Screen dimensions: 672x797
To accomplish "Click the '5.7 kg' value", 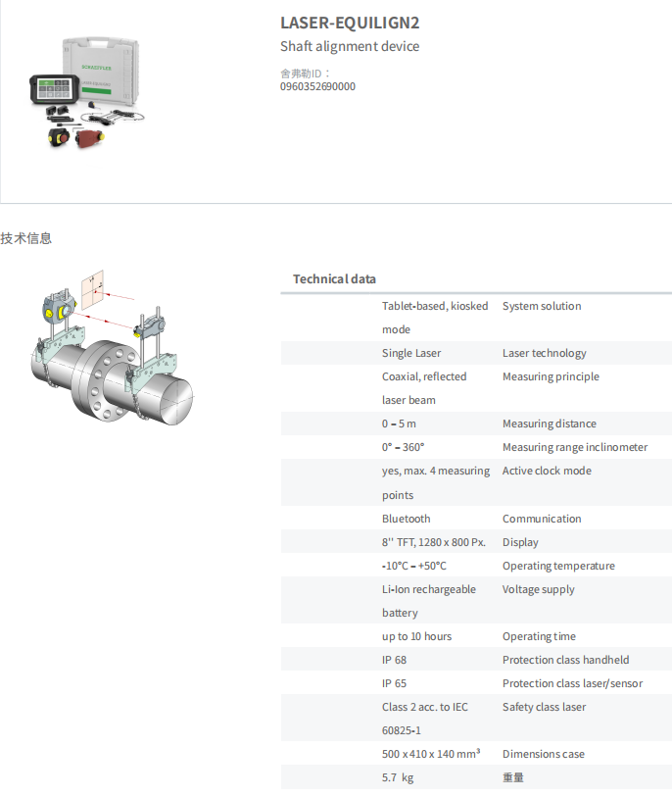I will (x=399, y=777).
